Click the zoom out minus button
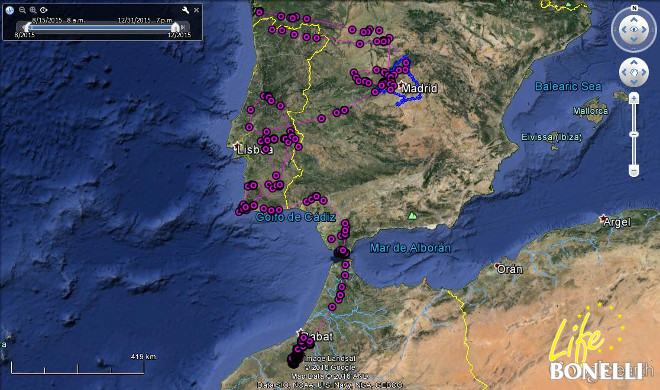660x390 pixels. 634,170
